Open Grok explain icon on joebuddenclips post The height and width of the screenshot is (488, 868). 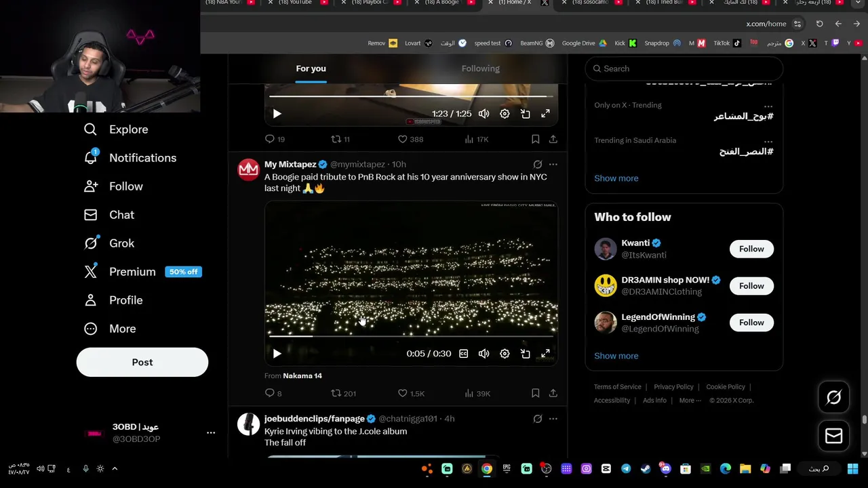tap(538, 419)
